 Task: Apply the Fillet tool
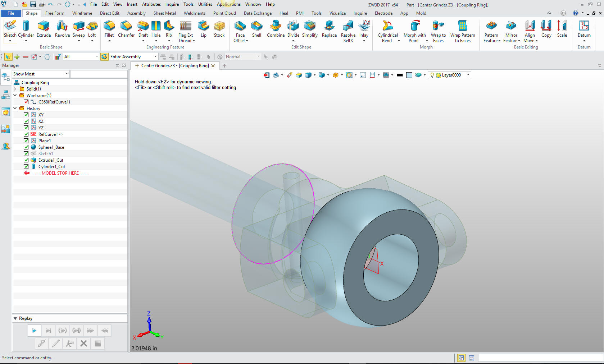pos(109,29)
